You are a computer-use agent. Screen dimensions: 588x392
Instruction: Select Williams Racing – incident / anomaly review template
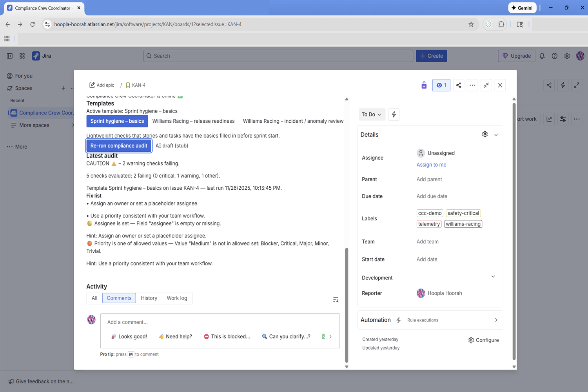[x=293, y=121]
